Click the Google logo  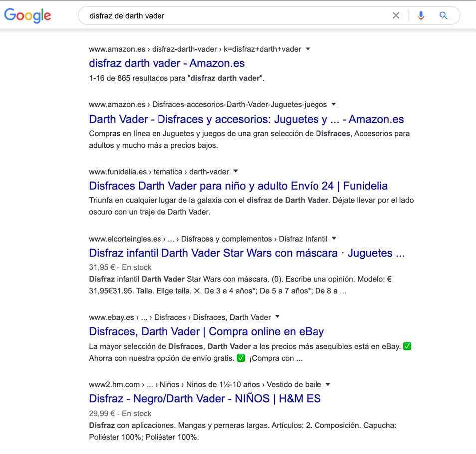27,15
